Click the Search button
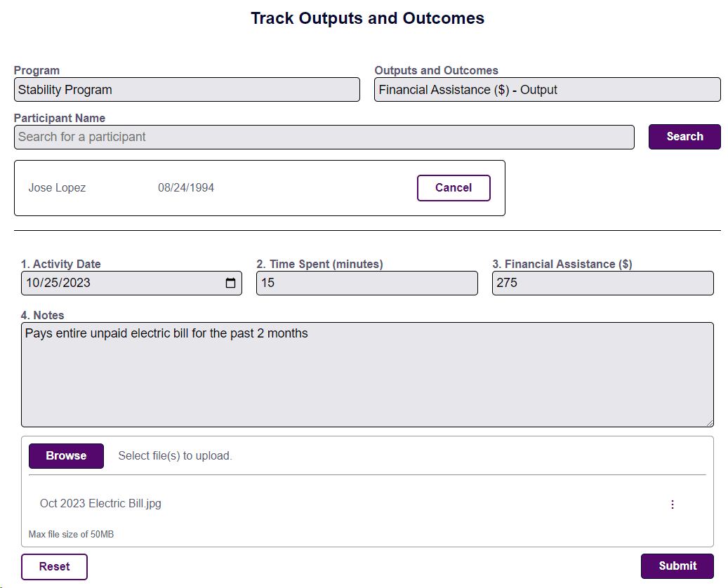728x588 pixels. 684,137
